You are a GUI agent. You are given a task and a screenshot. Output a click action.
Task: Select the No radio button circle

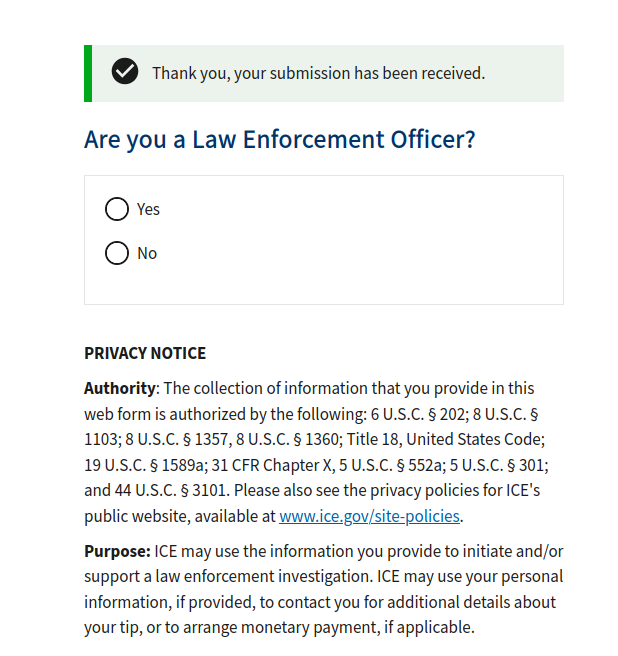click(x=117, y=253)
